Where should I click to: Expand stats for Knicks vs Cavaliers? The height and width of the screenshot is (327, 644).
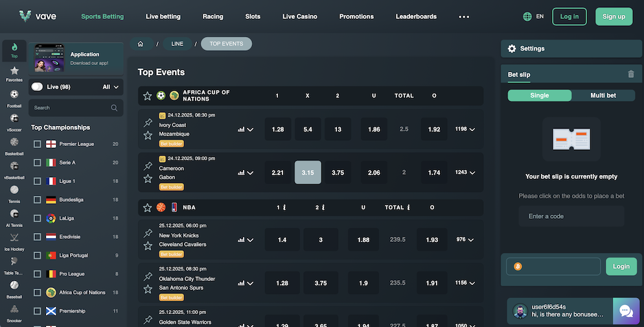(x=246, y=240)
